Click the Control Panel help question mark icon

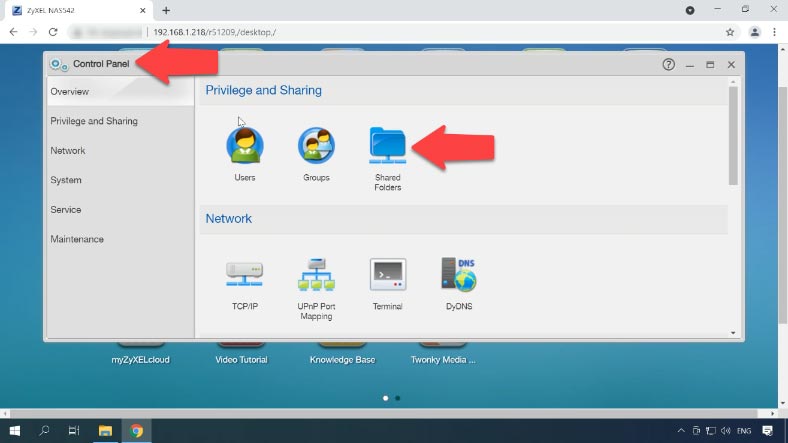point(668,64)
